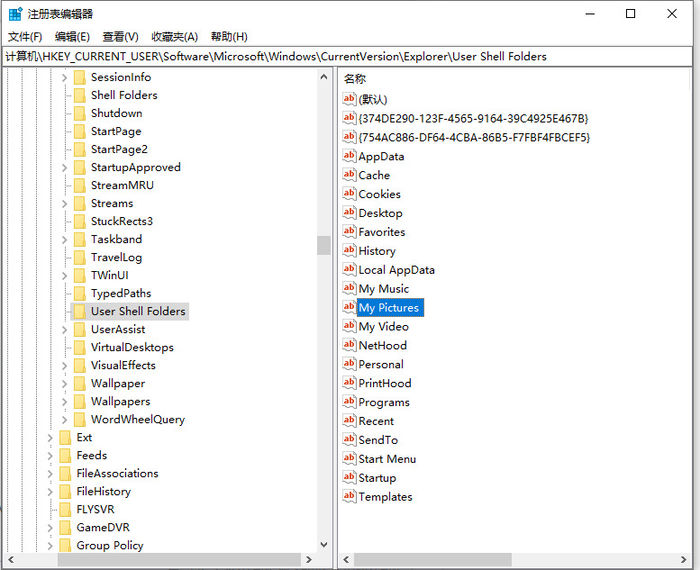Expand the Ext key
This screenshot has width=700, height=570.
50,438
